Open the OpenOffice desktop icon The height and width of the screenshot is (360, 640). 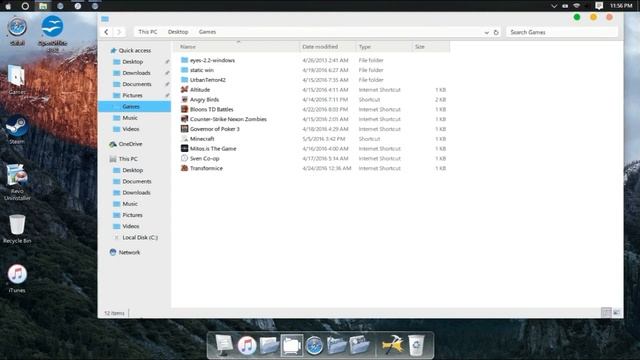(52, 33)
